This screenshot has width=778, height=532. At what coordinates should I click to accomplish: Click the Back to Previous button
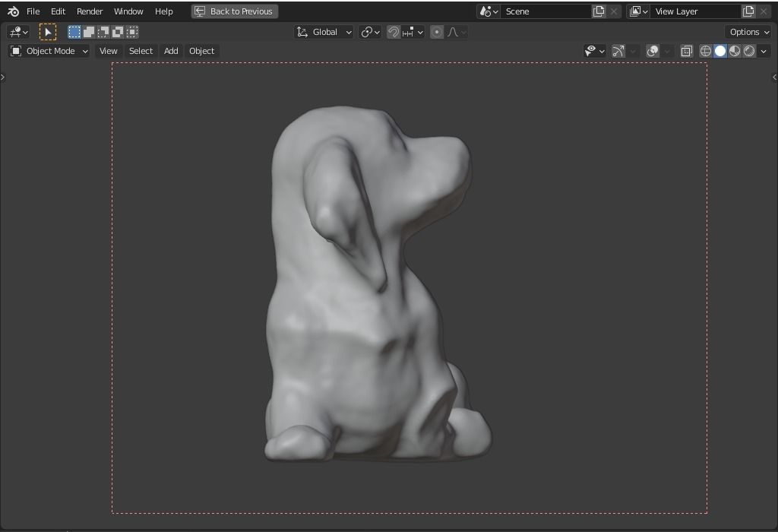[x=235, y=11]
